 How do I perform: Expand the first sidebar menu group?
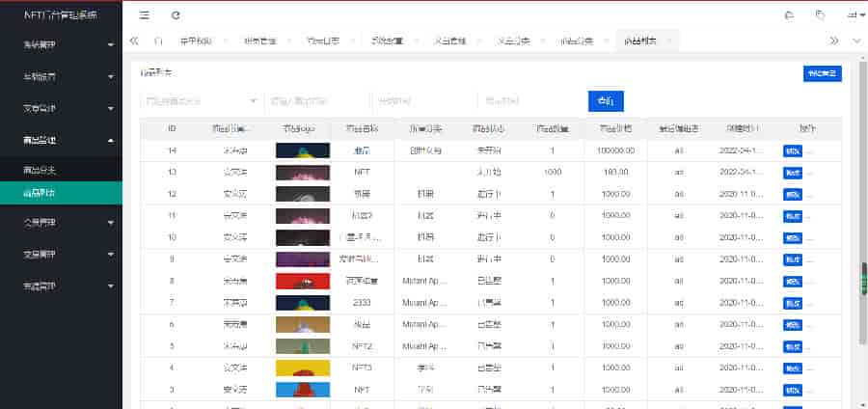pyautogui.click(x=61, y=45)
